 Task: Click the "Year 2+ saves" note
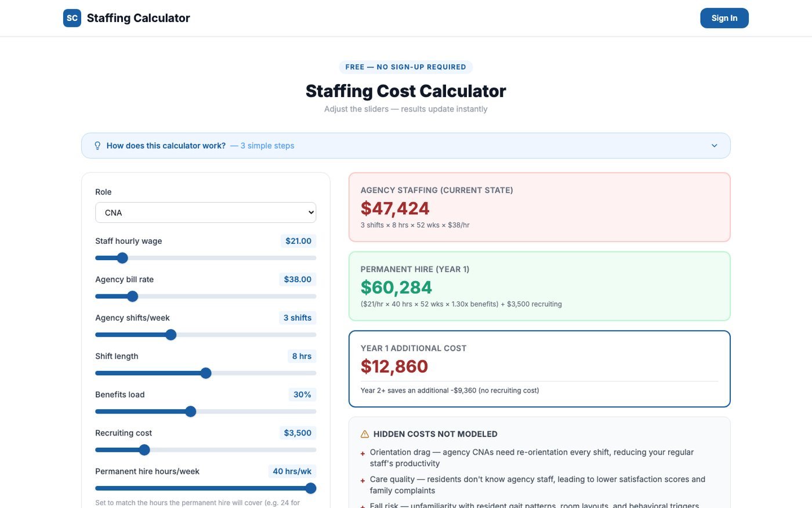click(450, 391)
